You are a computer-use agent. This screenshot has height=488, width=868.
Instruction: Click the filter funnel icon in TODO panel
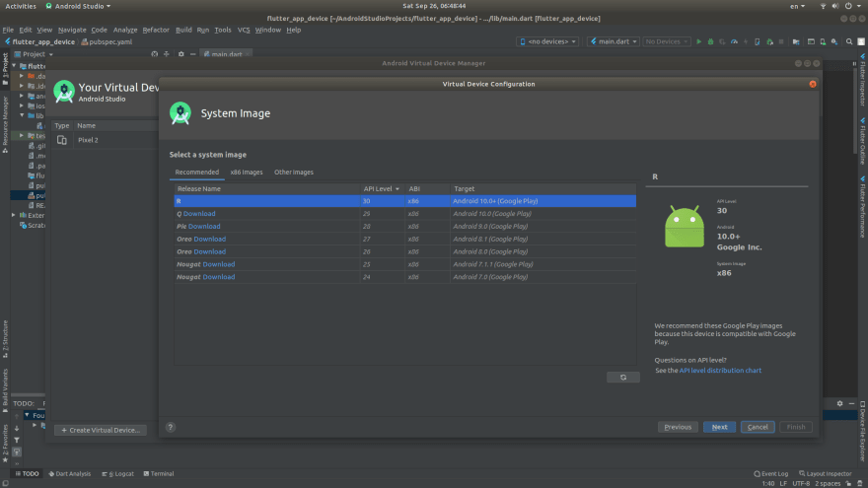(17, 441)
